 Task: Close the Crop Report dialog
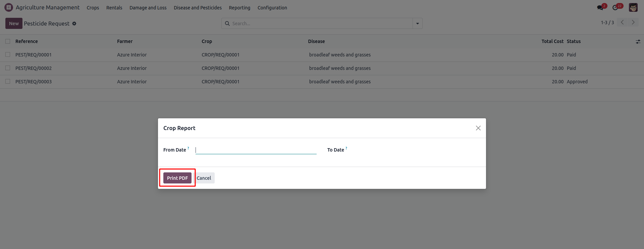[x=478, y=128]
